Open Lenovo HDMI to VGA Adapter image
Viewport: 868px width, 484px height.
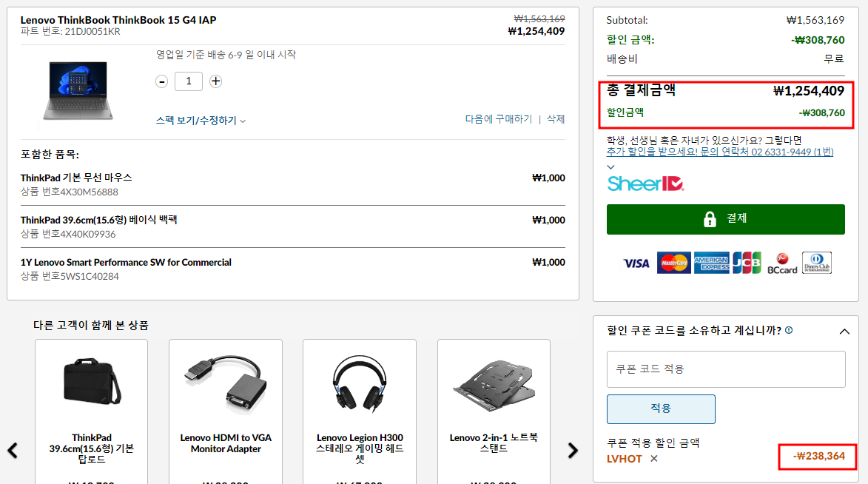(226, 384)
